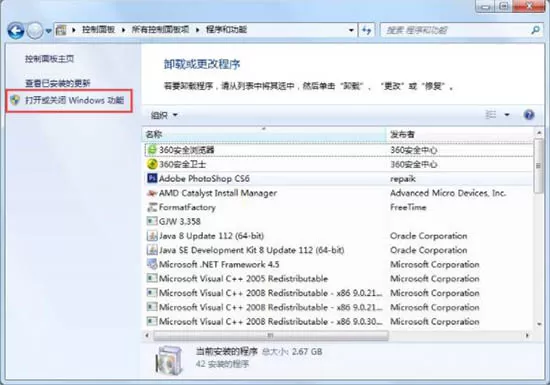Open 查看已安装的更新 link
The width and height of the screenshot is (550, 385).
(58, 83)
